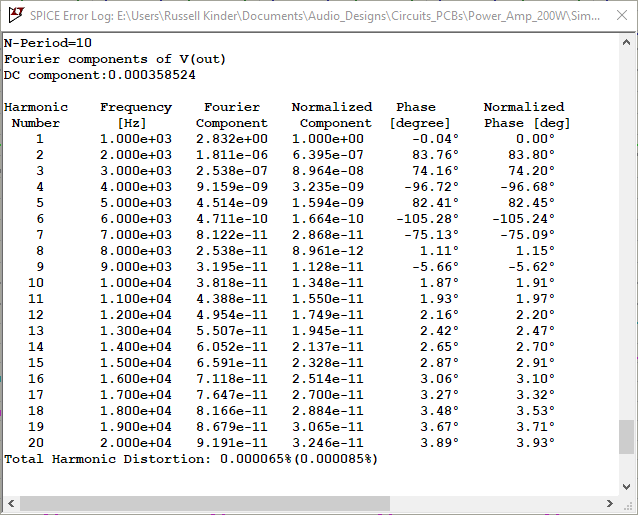Image resolution: width=638 pixels, height=515 pixels.
Task: Click normalized component value 2.868e-11
Action: (x=328, y=235)
